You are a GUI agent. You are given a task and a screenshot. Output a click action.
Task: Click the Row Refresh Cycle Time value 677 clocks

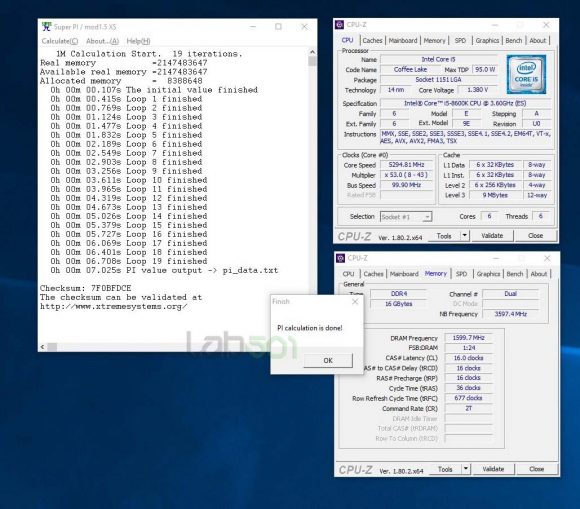click(468, 398)
